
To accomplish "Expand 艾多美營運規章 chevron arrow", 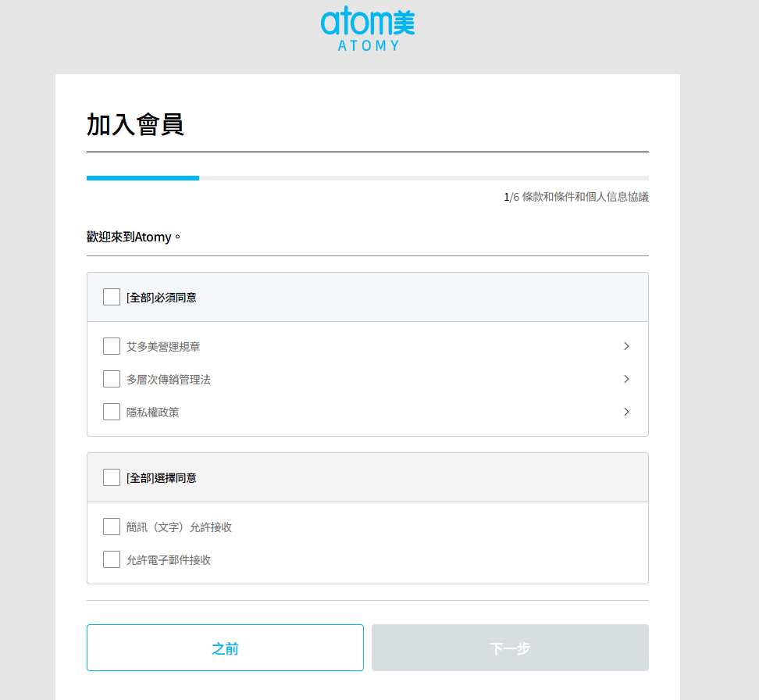I will 626,346.
